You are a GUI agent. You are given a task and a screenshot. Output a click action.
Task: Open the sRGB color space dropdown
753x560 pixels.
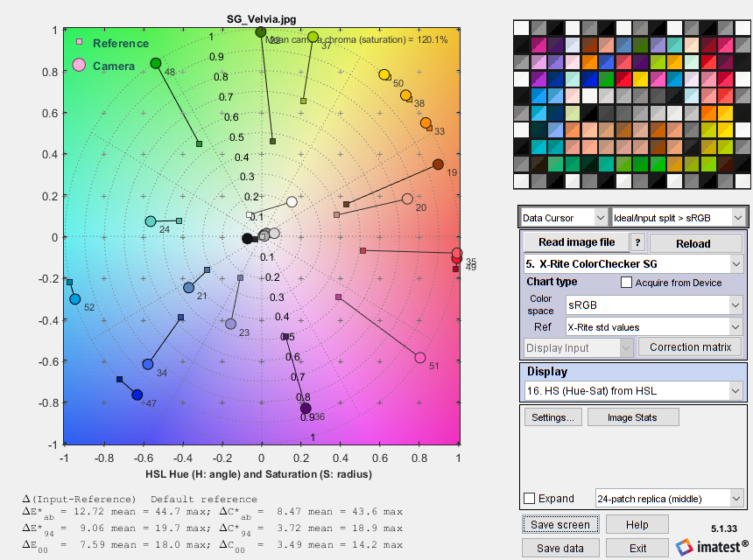point(653,305)
